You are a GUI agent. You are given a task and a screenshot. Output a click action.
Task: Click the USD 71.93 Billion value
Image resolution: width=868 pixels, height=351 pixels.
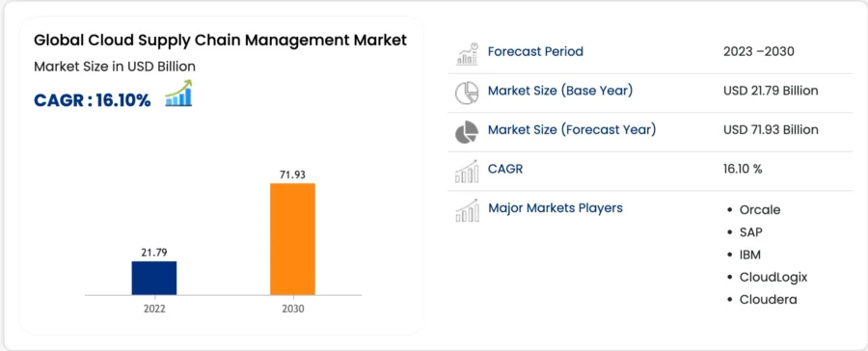coord(772,130)
